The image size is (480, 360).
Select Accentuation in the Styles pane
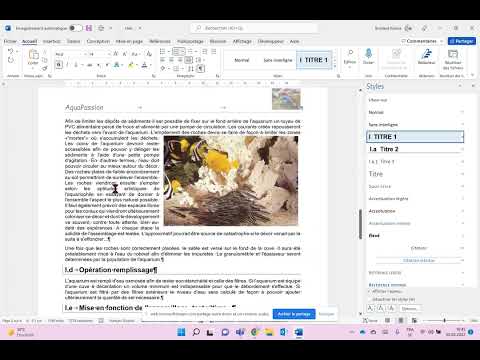point(415,211)
